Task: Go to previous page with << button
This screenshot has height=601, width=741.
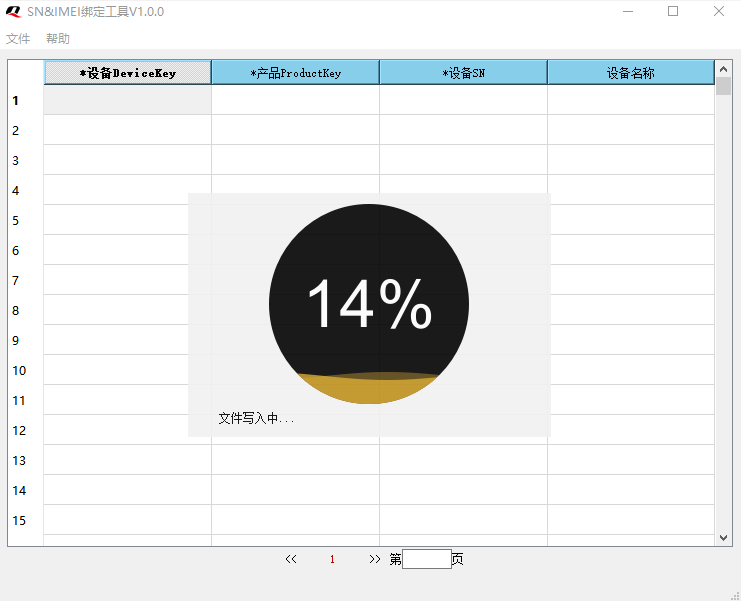Action: click(291, 559)
